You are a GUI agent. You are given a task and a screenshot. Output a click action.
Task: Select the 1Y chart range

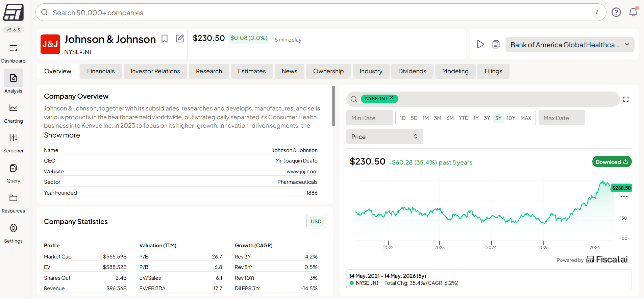476,118
